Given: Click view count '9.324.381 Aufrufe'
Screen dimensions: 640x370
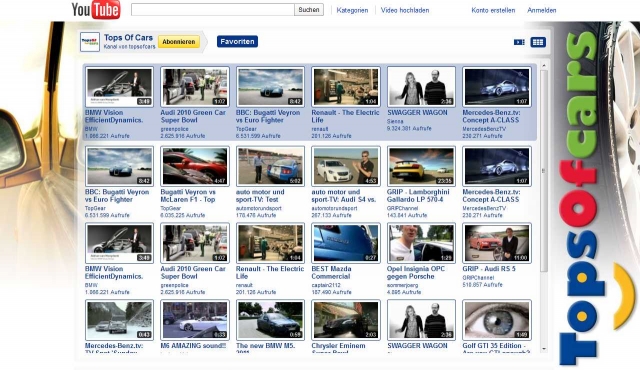Looking at the screenshot, I should (x=409, y=128).
